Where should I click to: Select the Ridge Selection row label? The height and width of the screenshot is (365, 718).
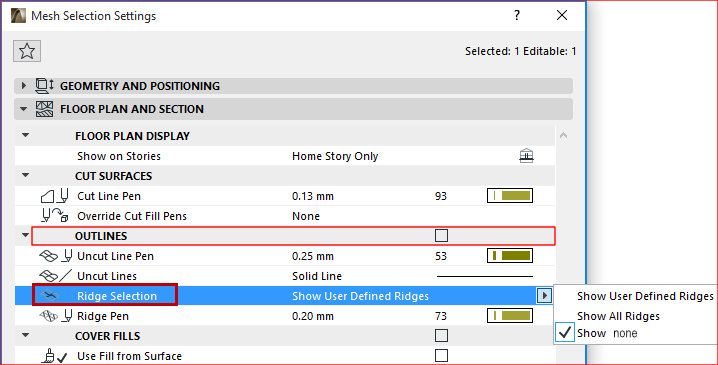coord(117,296)
